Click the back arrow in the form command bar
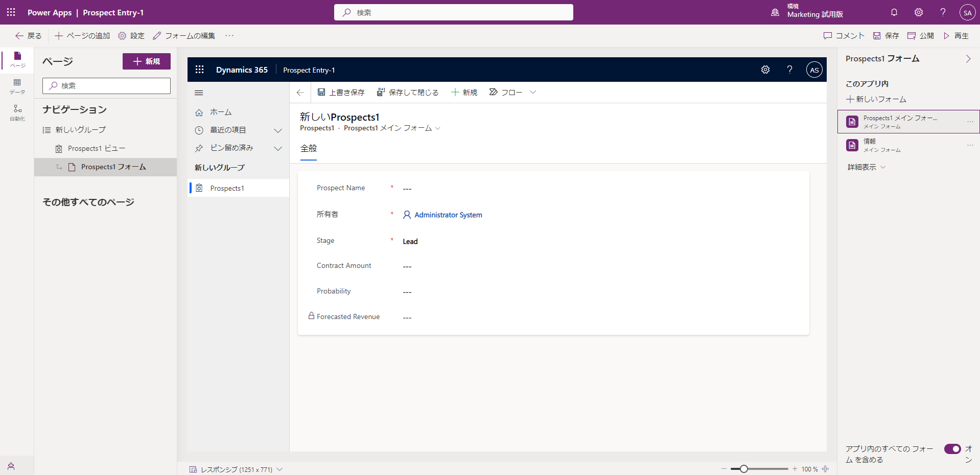The width and height of the screenshot is (980, 475). pos(300,93)
